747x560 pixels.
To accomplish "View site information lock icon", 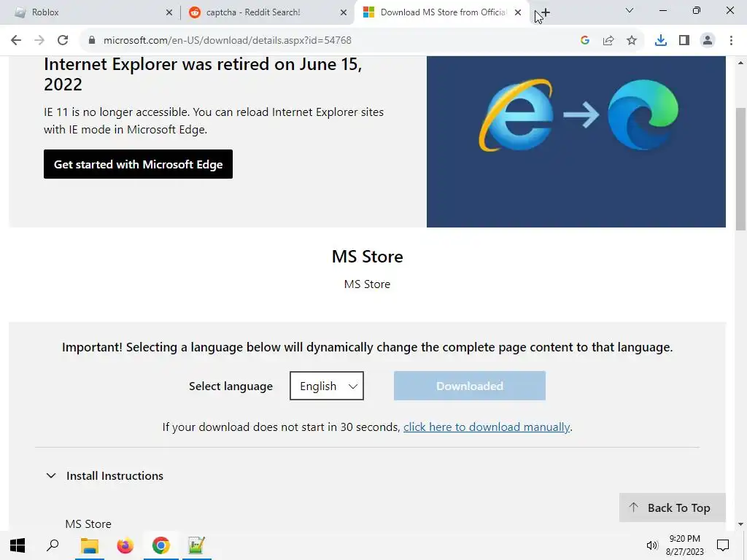I will click(92, 41).
